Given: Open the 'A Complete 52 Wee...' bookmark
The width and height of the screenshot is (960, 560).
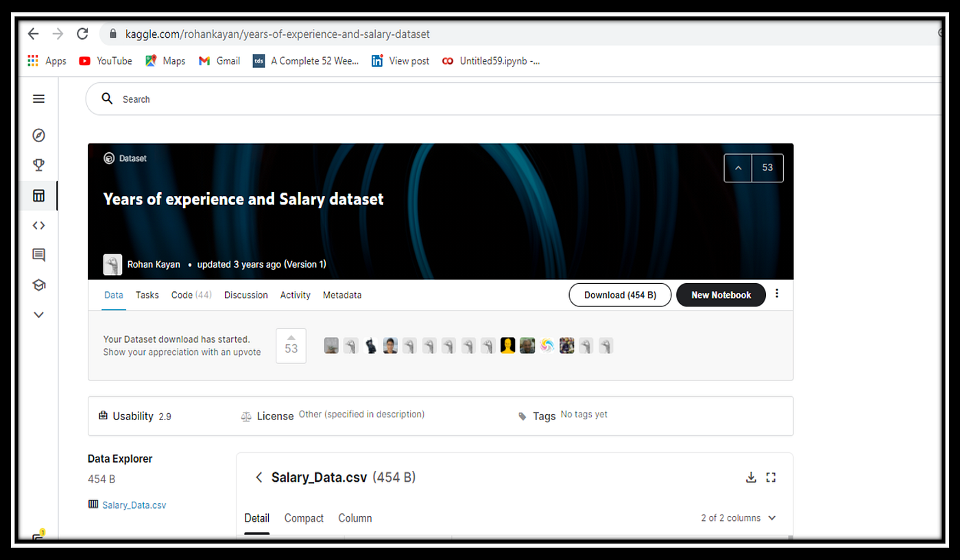Looking at the screenshot, I should pyautogui.click(x=306, y=61).
